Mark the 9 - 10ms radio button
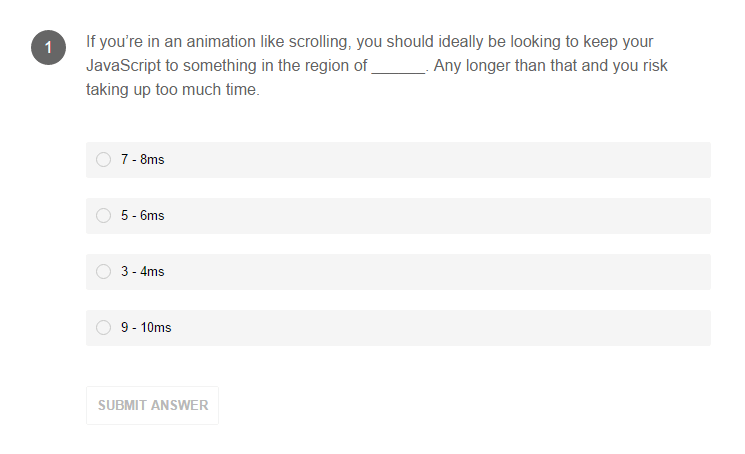This screenshot has width=745, height=454. coord(103,328)
